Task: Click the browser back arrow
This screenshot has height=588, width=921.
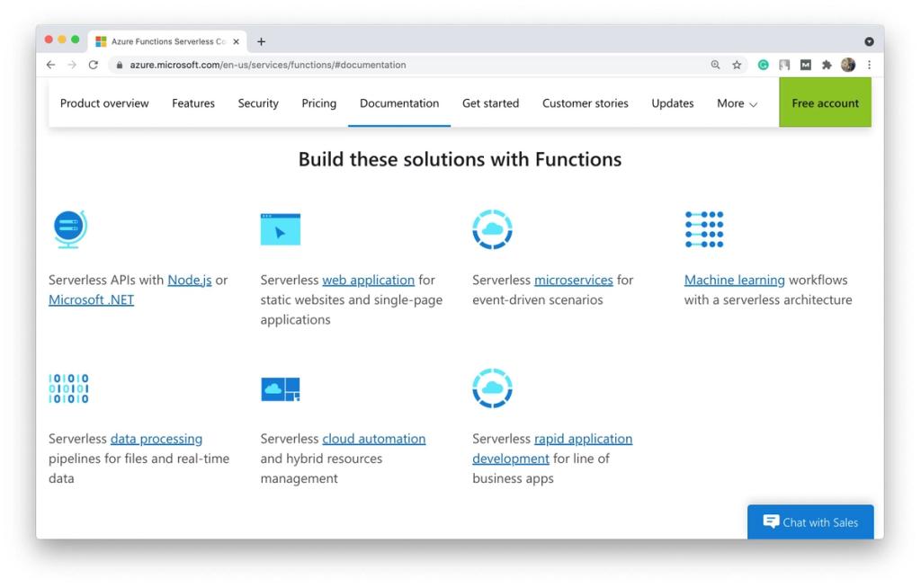Action: (x=51, y=65)
